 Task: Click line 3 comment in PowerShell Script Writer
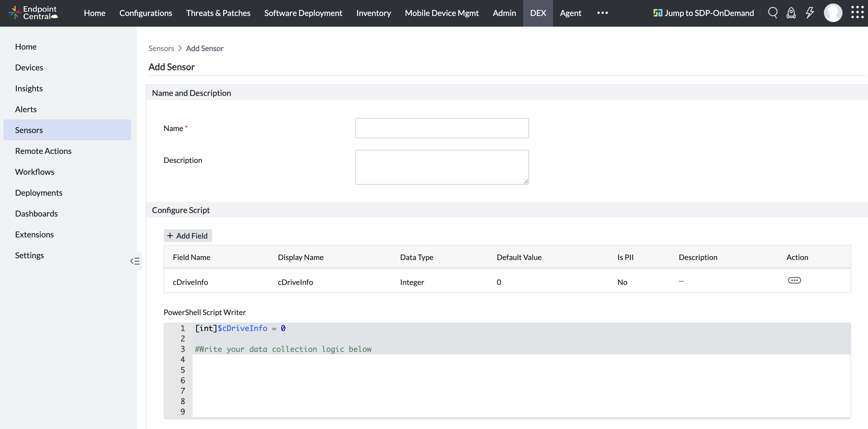[283, 349]
